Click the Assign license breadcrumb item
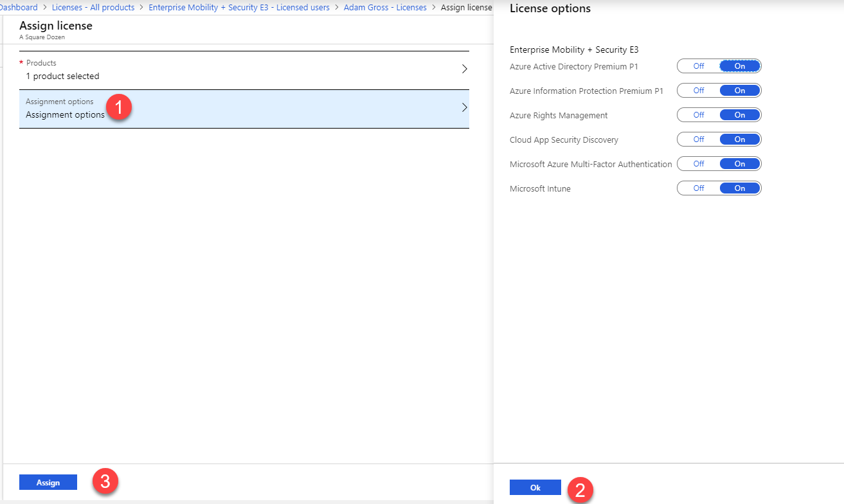 (x=466, y=8)
